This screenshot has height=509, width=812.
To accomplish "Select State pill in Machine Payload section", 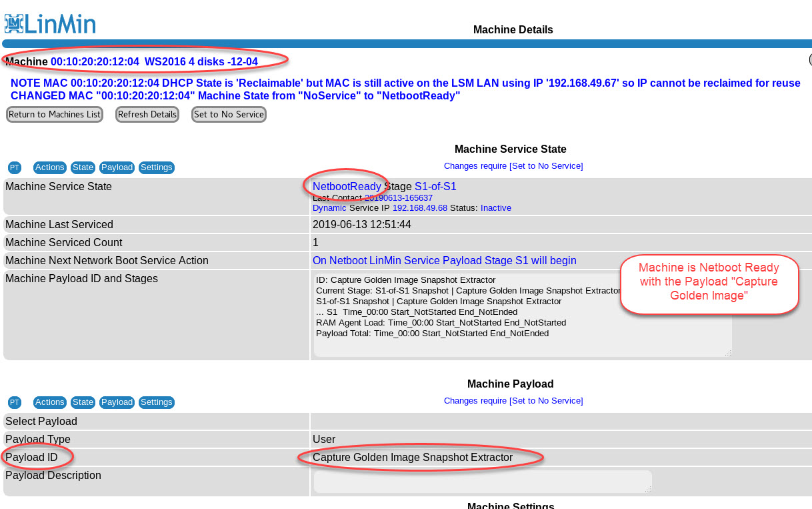I will [83, 402].
